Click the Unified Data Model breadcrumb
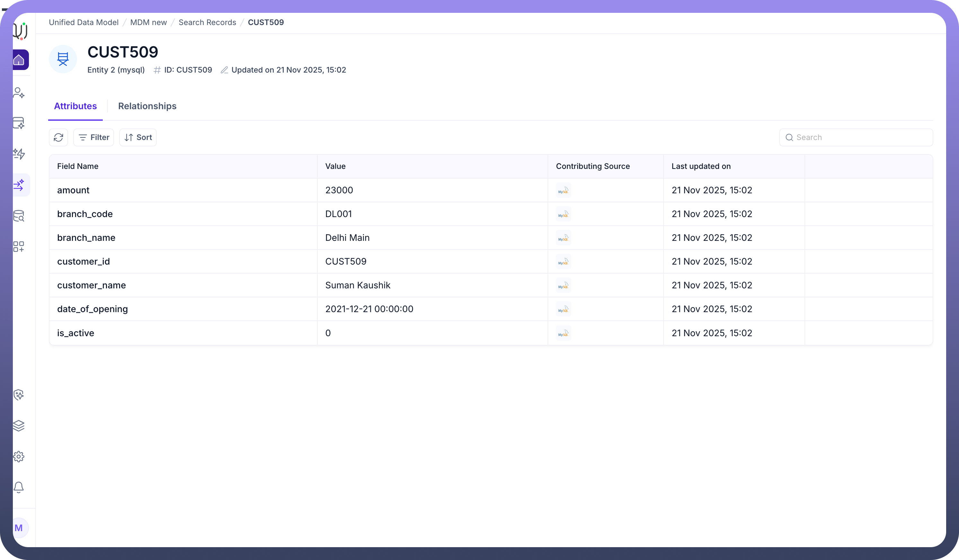The image size is (959, 560). tap(84, 22)
